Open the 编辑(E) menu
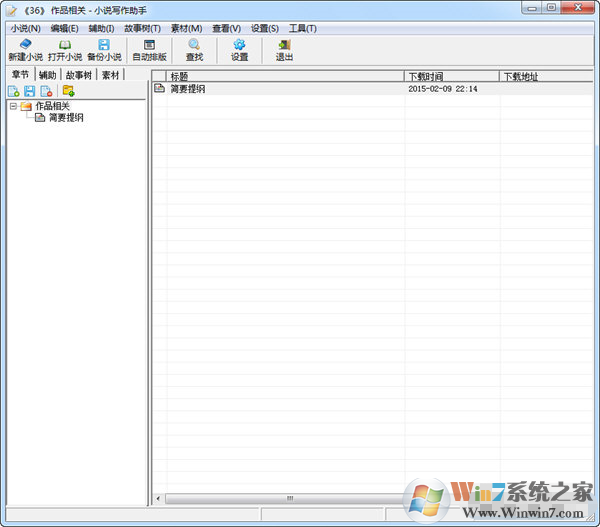 [x=64, y=28]
